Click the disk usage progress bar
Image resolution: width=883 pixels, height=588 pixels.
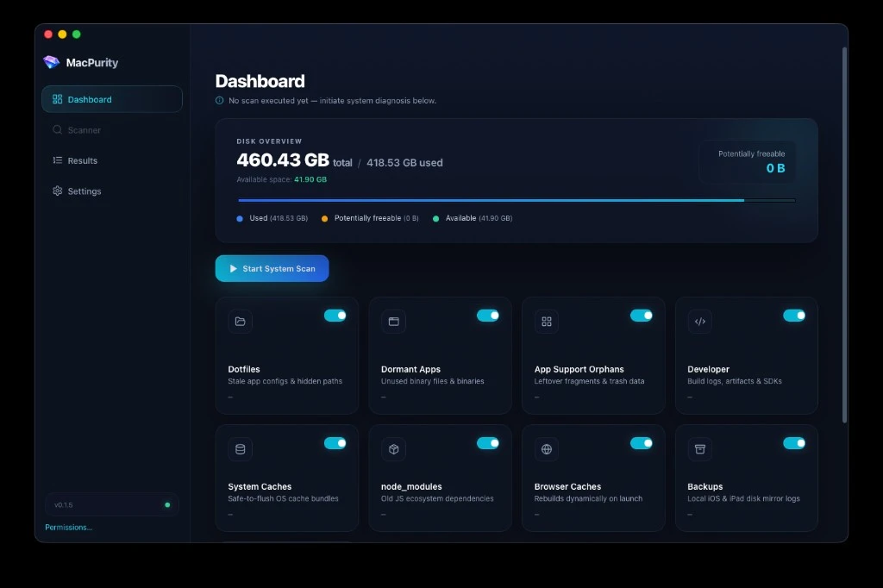coord(517,200)
